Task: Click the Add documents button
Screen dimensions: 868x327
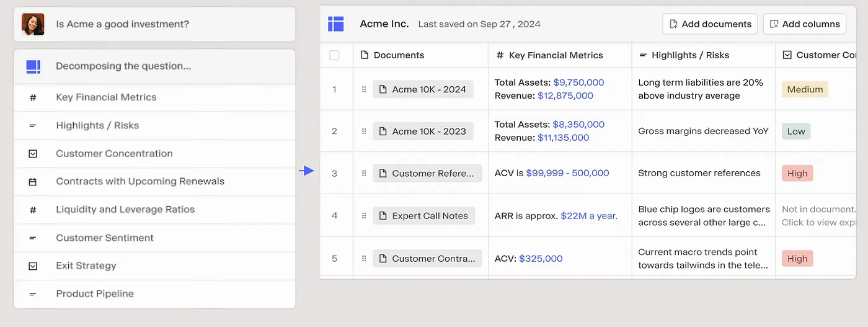Action: [710, 24]
